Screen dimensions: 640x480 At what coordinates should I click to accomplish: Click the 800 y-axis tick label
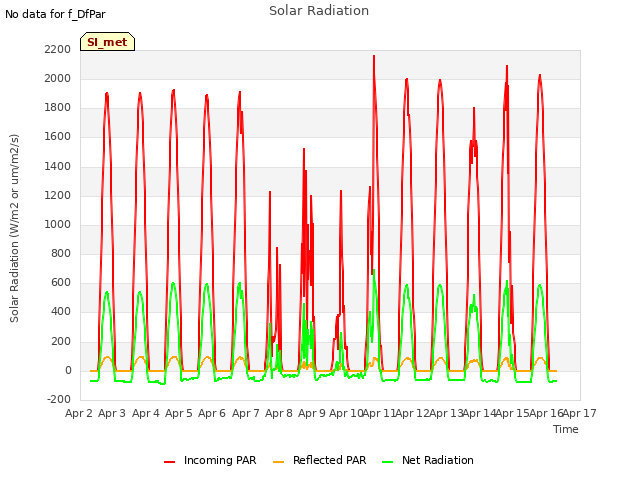[x=61, y=253]
